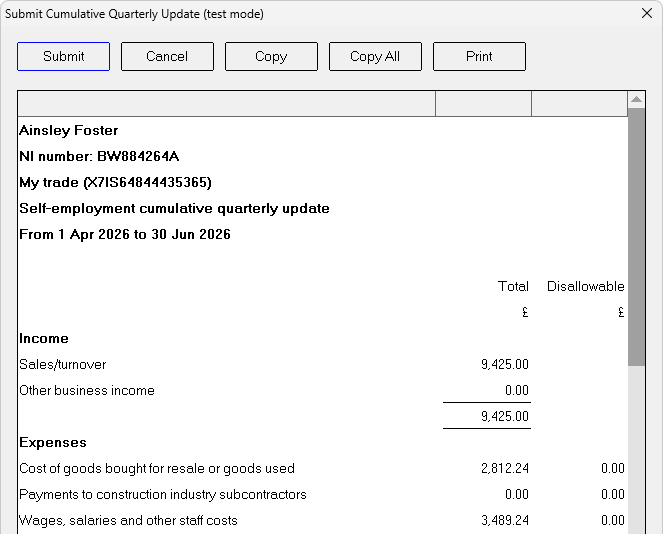The width and height of the screenshot is (663, 534).
Task: Select Self-employment cumulative quarterly update heading
Action: pos(174,208)
